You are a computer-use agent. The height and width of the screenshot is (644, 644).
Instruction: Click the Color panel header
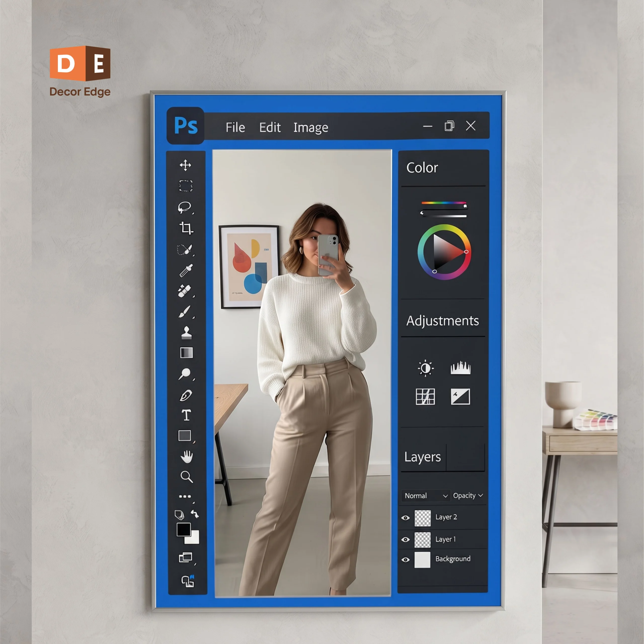tap(422, 168)
